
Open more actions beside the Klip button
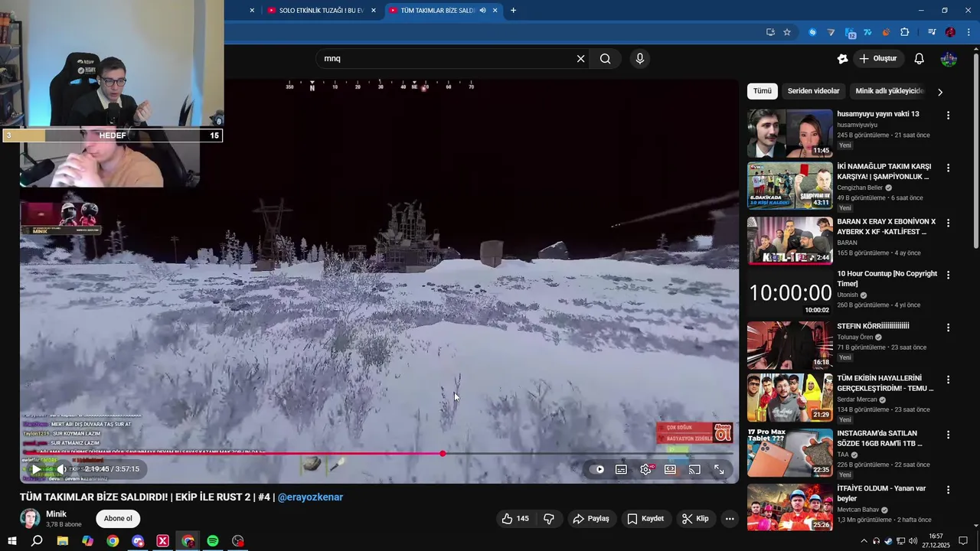click(x=730, y=519)
